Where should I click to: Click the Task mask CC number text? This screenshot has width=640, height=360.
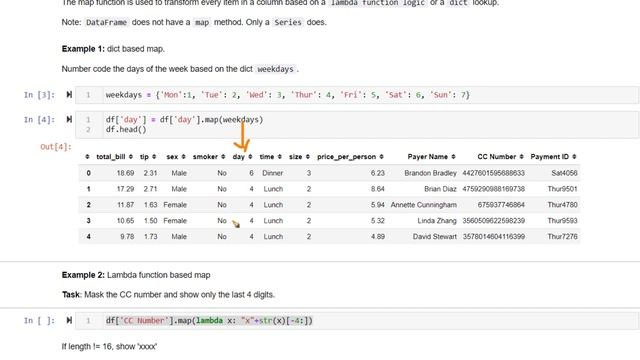tap(168, 295)
